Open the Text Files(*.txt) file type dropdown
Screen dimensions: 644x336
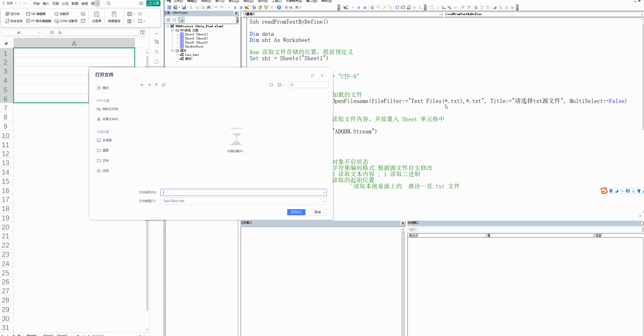[324, 201]
